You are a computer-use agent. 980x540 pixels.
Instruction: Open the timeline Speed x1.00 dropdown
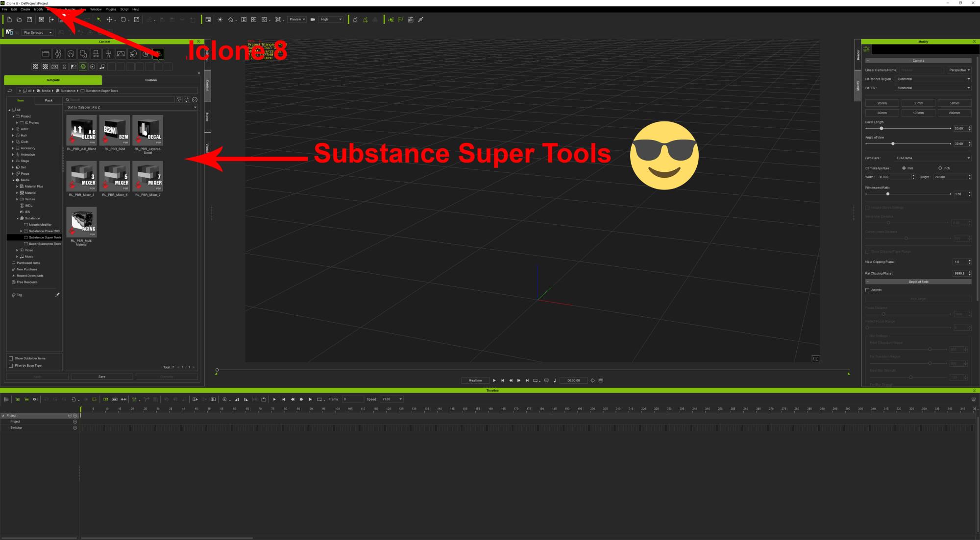392,399
